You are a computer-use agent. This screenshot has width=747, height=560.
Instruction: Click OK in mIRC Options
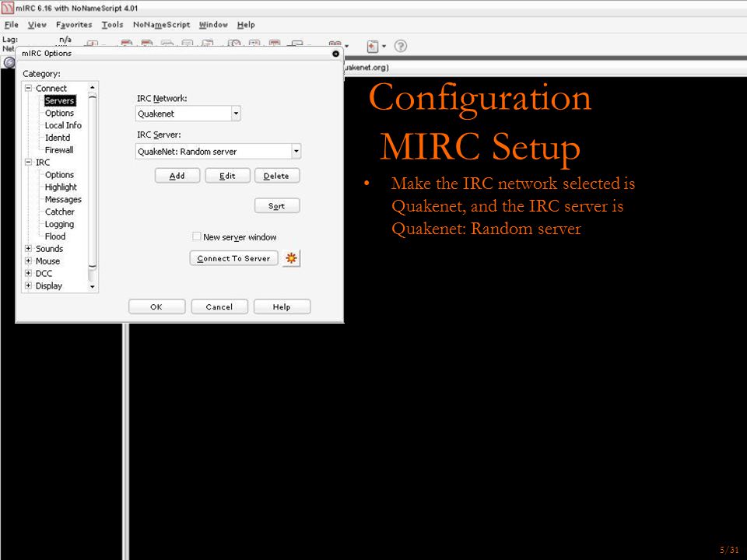pos(156,306)
